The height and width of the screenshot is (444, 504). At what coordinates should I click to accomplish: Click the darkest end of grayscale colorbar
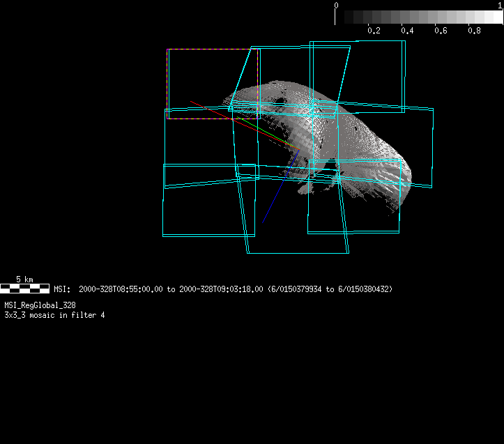coord(344,17)
